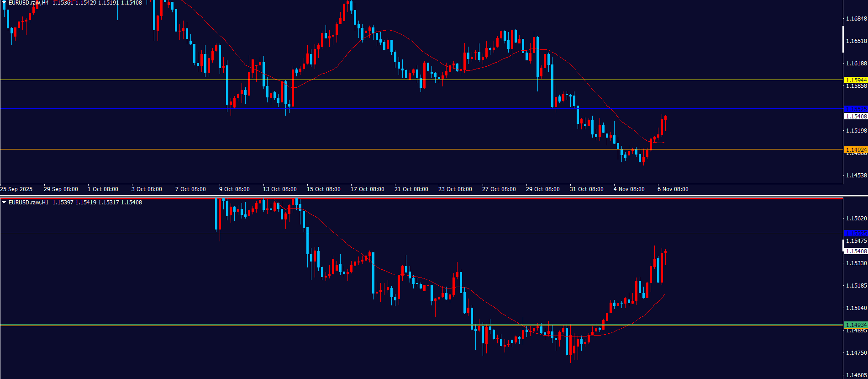The height and width of the screenshot is (379, 868).
Task: Click the 25 Sep 2025 date label
Action: [x=16, y=189]
